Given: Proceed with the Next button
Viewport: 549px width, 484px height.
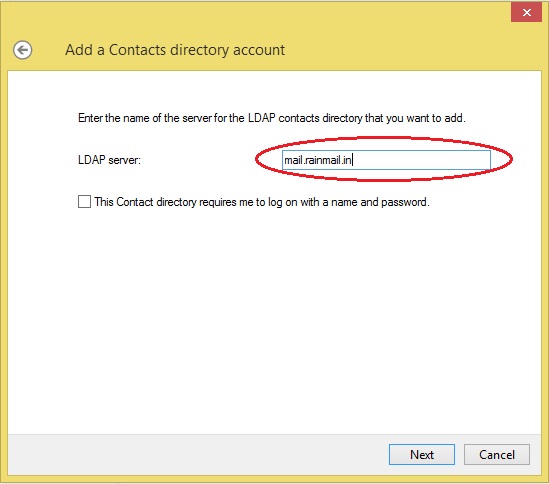Looking at the screenshot, I should point(422,455).
